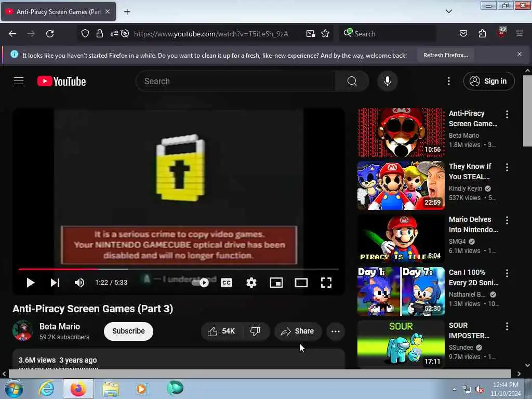Click the autoplay blocked icon in address bar
The width and height of the screenshot is (532, 399).
pyautogui.click(x=125, y=34)
